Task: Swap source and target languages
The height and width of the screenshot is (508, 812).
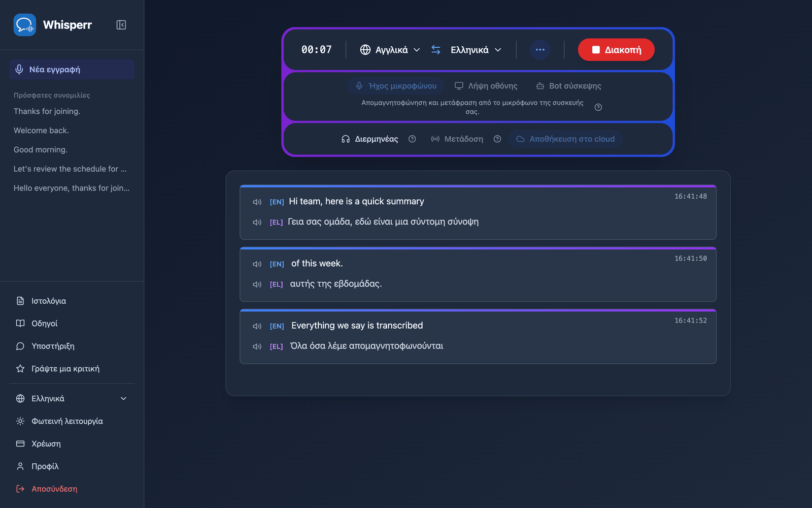Action: tap(435, 50)
